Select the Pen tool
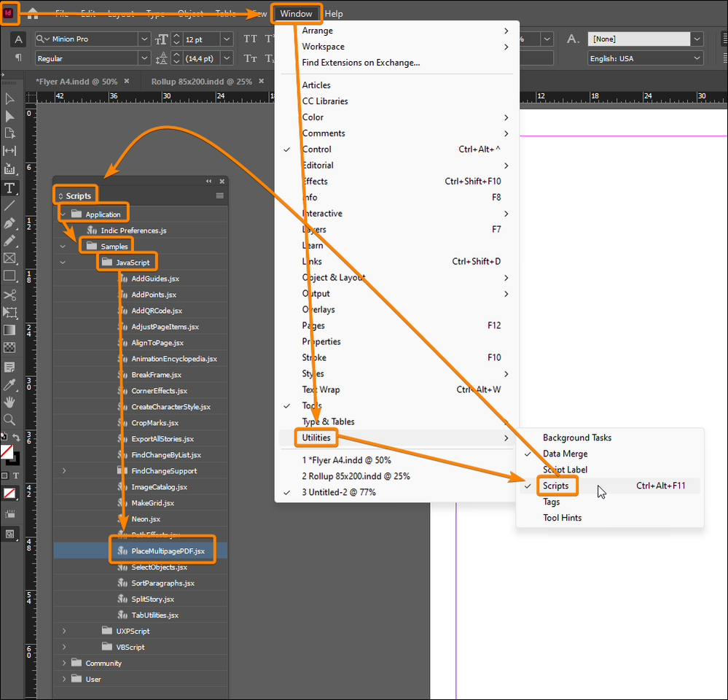The image size is (728, 700). coord(9,223)
